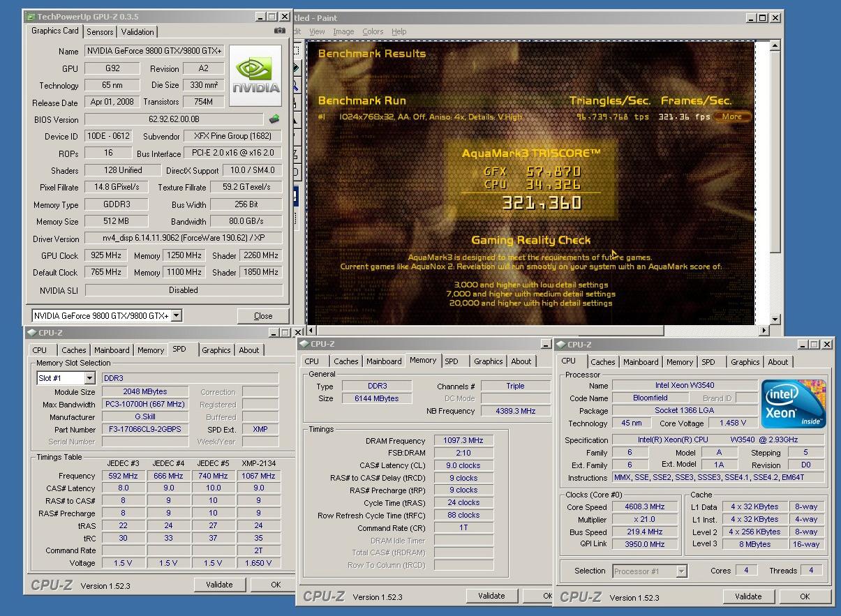Viewport: 841px width, 616px height.
Task: Click the Close button in GPU-Z
Action: tap(263, 316)
